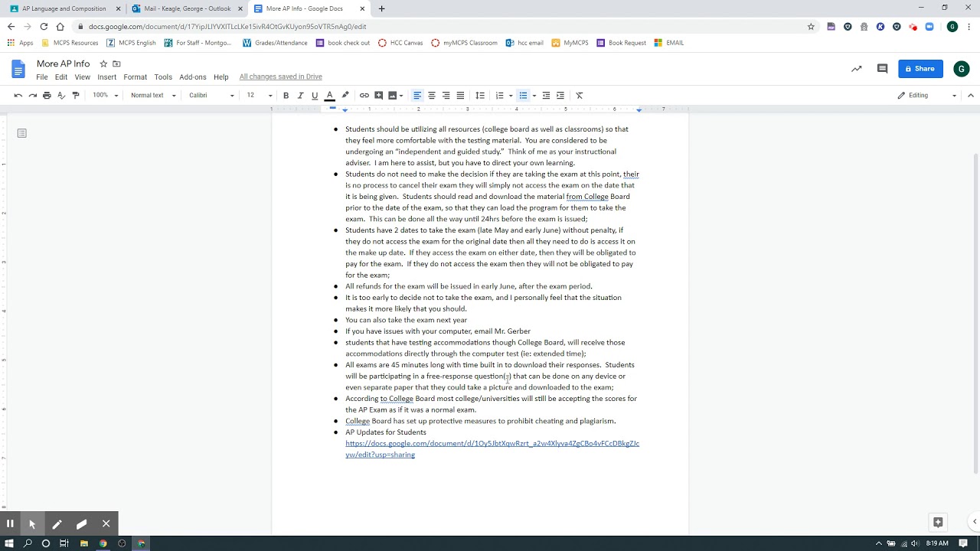Viewport: 980px width, 551px height.
Task: Activate spelling and grammar check icon
Action: (61, 95)
